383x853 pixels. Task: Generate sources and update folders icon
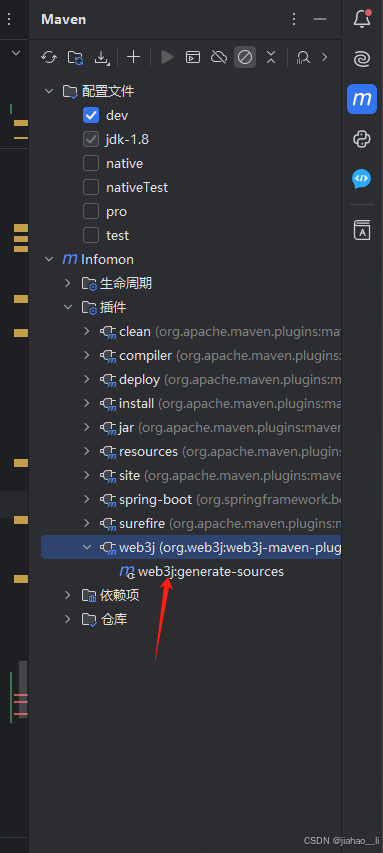(x=76, y=57)
